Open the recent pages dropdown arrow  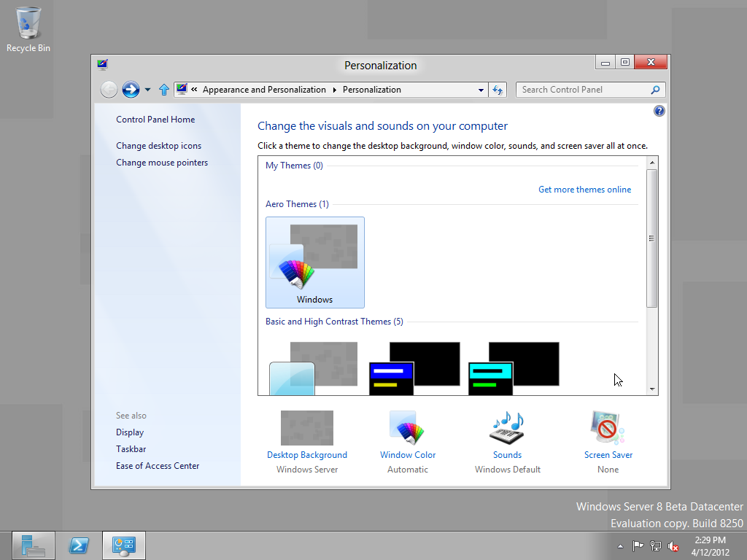147,90
